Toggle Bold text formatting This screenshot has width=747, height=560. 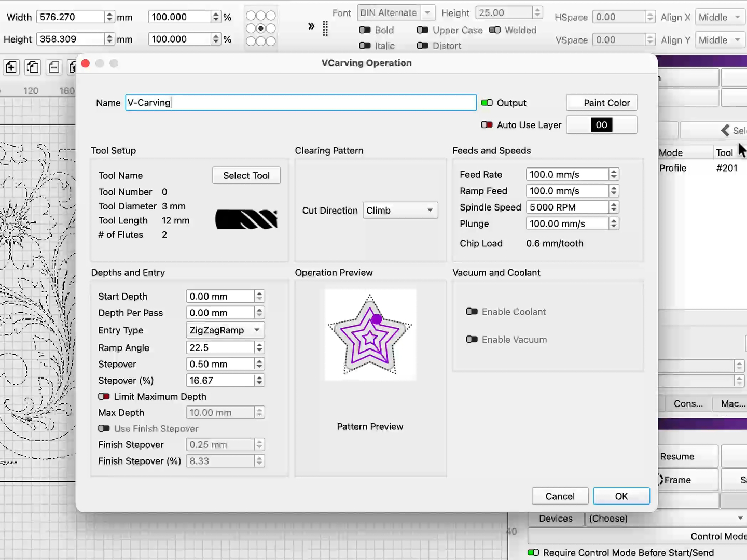click(365, 30)
